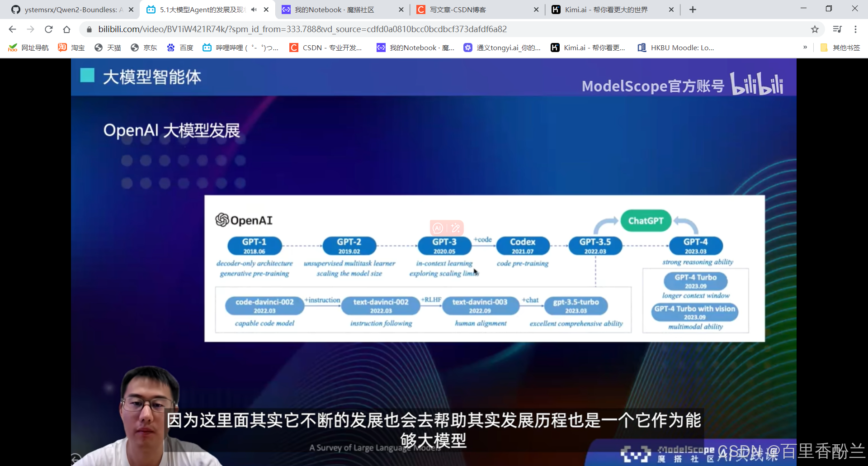Click the GPT-4 2023.03 node
Screen dimensions: 868x466
[x=696, y=246]
